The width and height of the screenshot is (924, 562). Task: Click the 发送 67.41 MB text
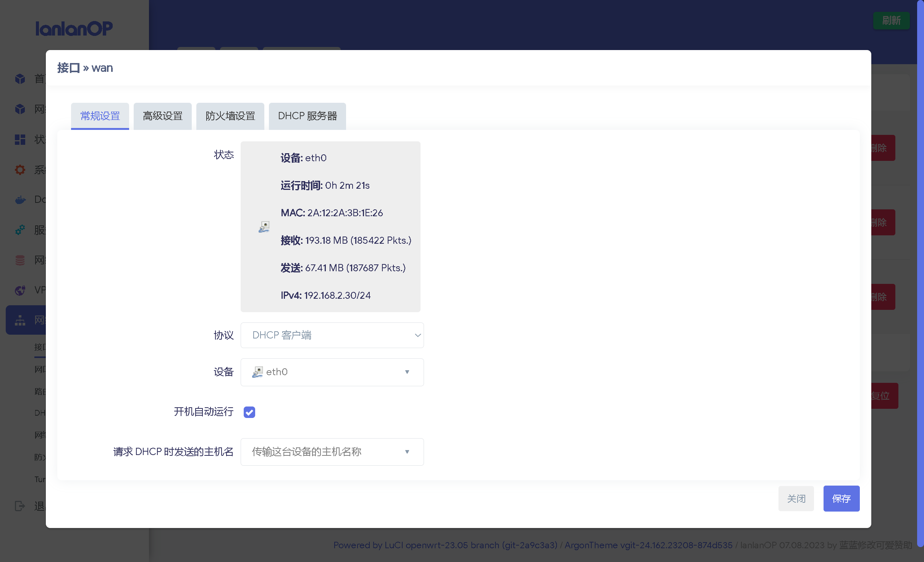(x=343, y=268)
